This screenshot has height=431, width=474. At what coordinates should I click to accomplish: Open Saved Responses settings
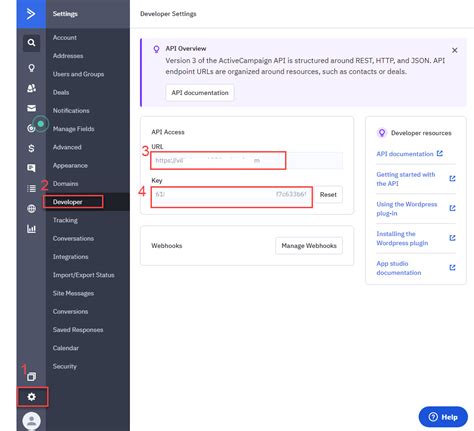pyautogui.click(x=78, y=330)
